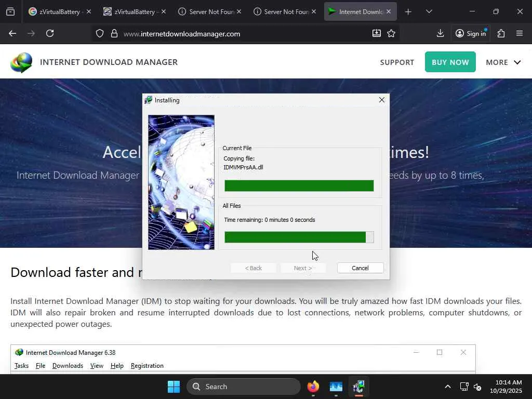Open the Firefox application menu
Image resolution: width=532 pixels, height=399 pixels.
point(520,33)
